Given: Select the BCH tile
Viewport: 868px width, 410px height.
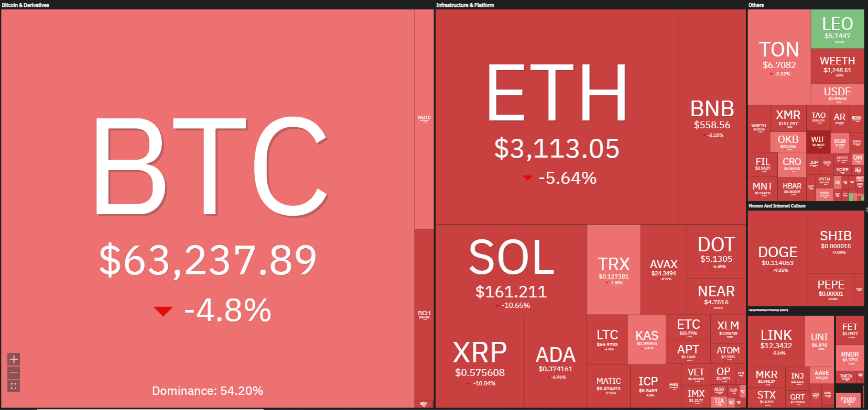Looking at the screenshot, I should click(424, 315).
